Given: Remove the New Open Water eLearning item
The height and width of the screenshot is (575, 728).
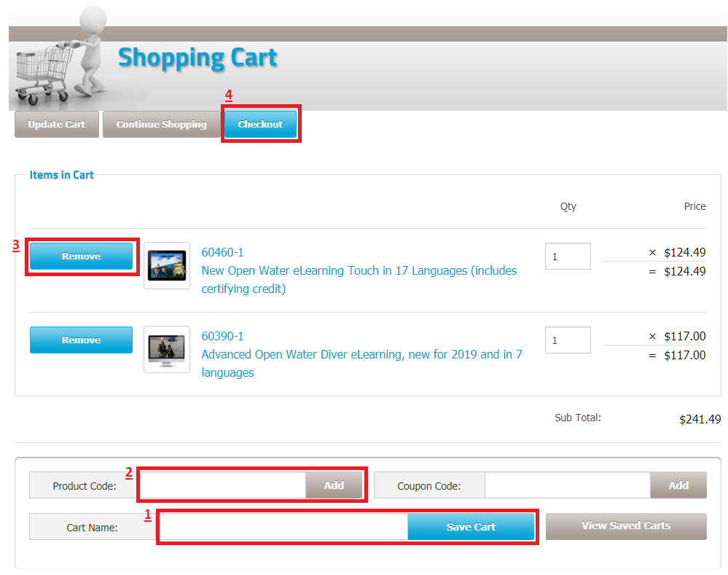Looking at the screenshot, I should [81, 257].
